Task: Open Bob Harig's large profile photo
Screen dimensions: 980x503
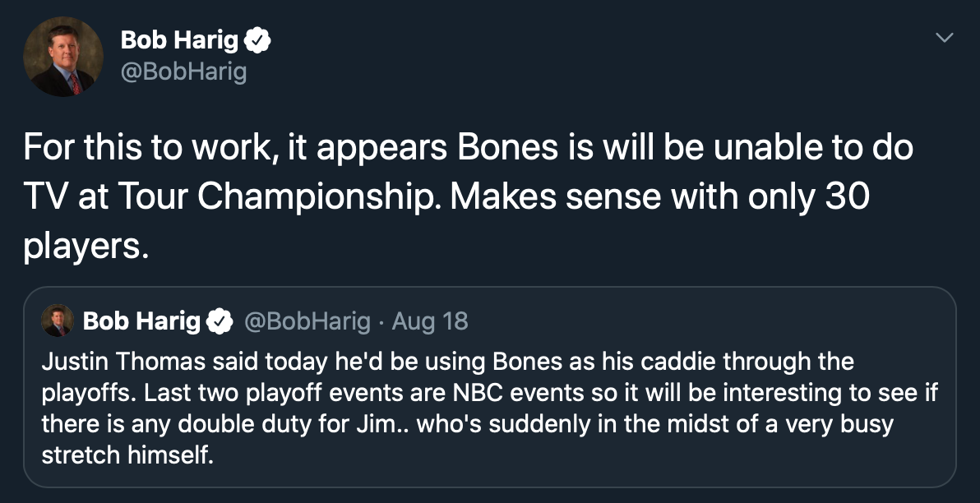Action: [x=63, y=57]
